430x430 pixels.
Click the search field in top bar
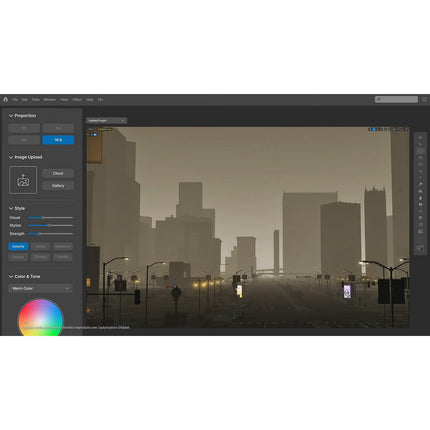pyautogui.click(x=396, y=99)
